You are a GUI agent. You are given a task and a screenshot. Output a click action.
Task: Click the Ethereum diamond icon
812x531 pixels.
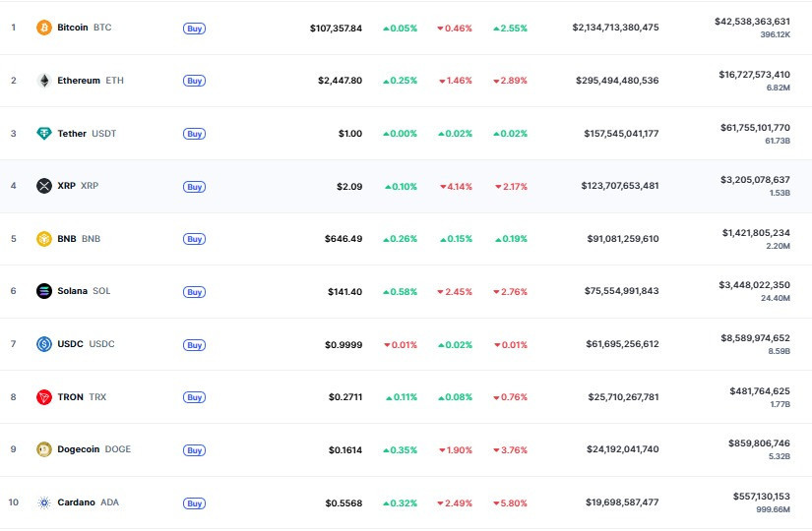pos(44,81)
